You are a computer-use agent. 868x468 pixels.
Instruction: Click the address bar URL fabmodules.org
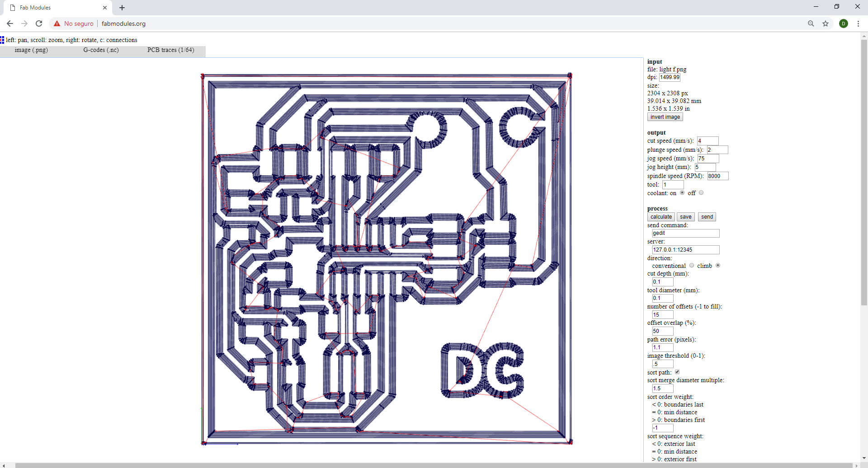[123, 23]
